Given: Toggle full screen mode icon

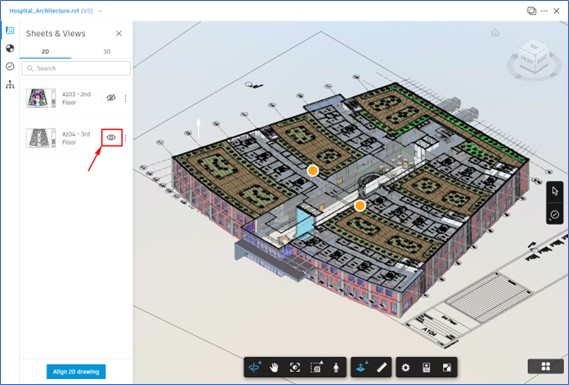Looking at the screenshot, I should click(x=447, y=368).
